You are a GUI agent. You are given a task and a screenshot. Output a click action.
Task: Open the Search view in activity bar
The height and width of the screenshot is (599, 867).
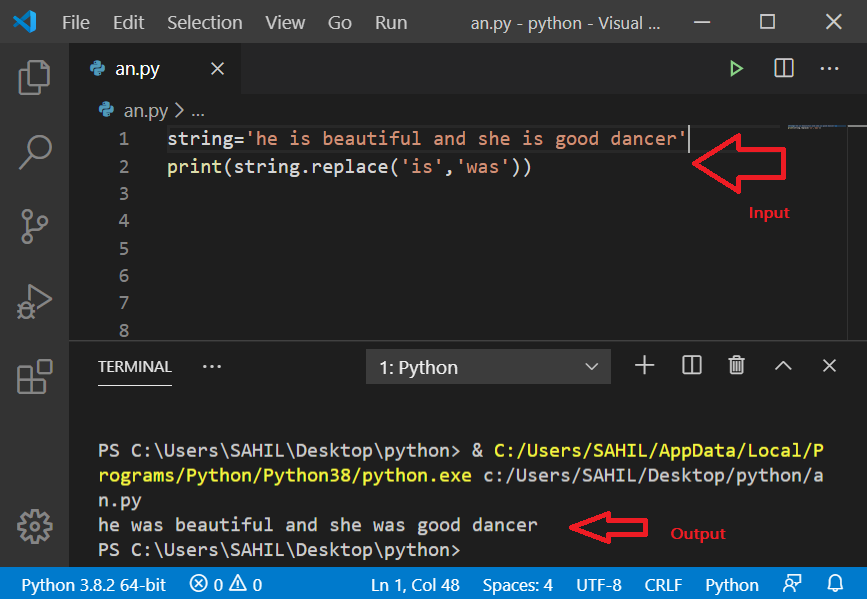click(x=34, y=152)
